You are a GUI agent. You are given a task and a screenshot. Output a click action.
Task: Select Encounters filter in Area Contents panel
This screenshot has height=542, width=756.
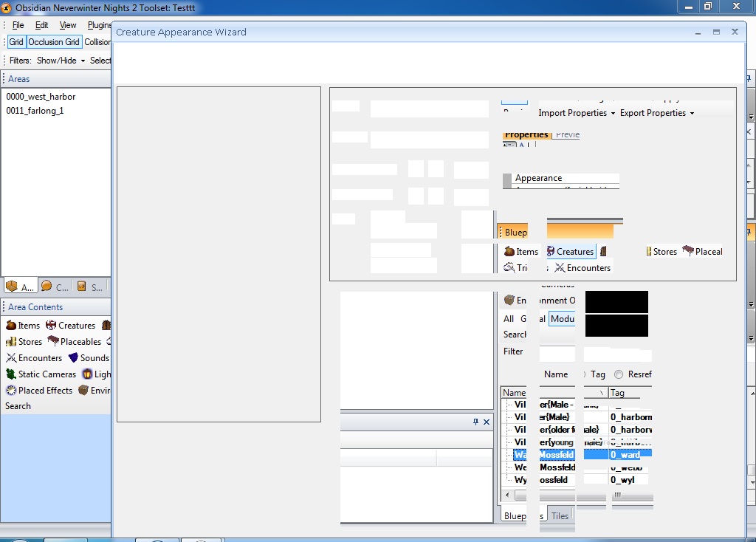tap(34, 358)
